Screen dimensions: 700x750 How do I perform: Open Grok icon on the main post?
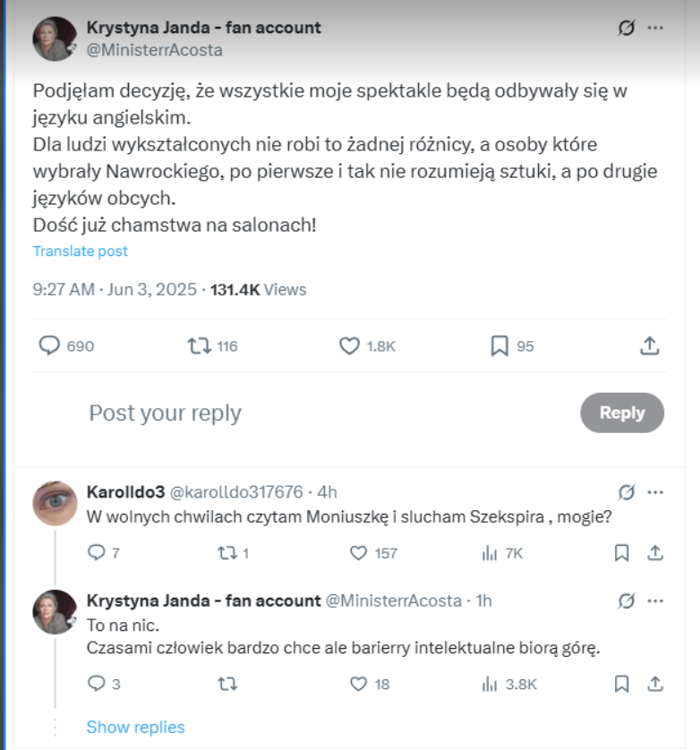[x=627, y=29]
